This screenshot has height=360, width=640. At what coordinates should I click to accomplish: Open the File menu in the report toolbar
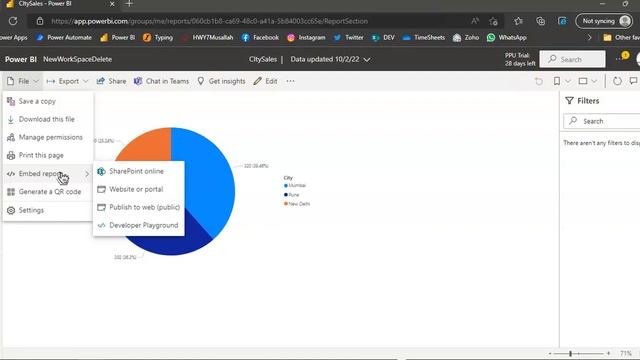pos(23,81)
